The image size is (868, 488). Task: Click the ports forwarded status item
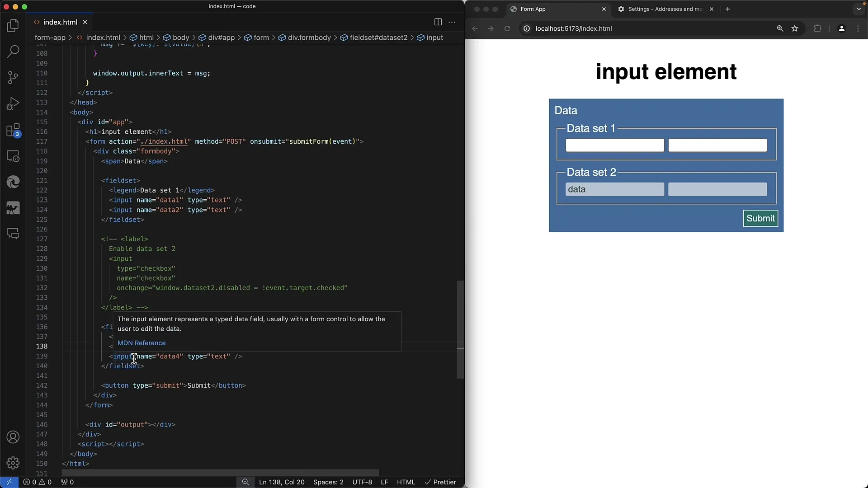point(67,482)
